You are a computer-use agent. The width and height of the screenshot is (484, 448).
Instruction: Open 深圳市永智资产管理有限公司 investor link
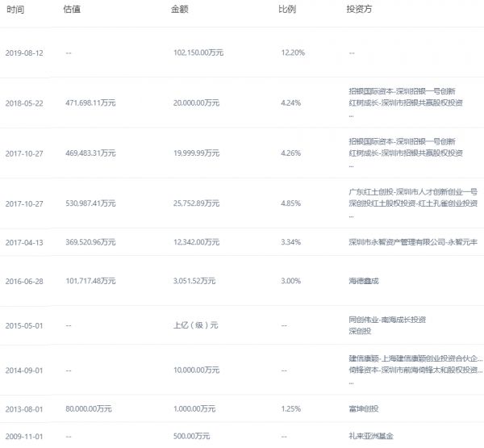pyautogui.click(x=413, y=242)
